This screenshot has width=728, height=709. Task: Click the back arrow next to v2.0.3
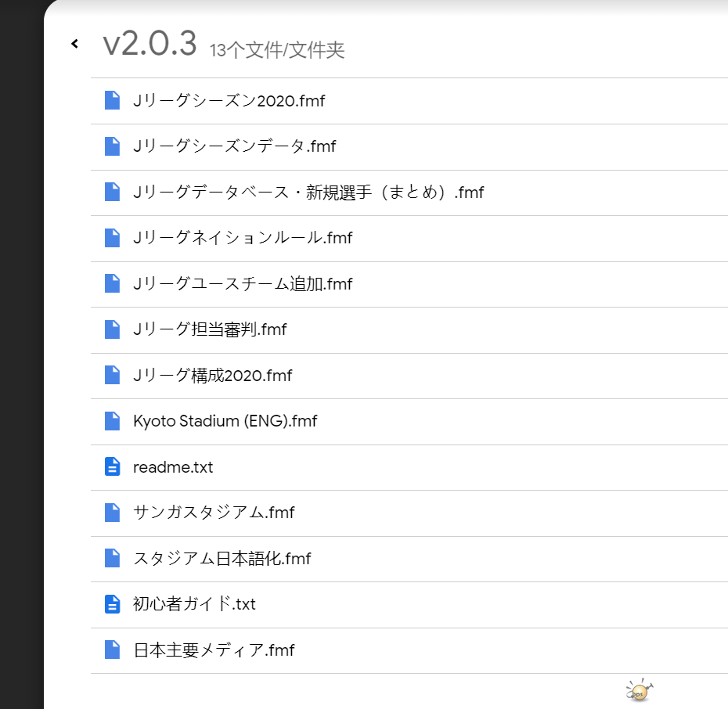[74, 44]
